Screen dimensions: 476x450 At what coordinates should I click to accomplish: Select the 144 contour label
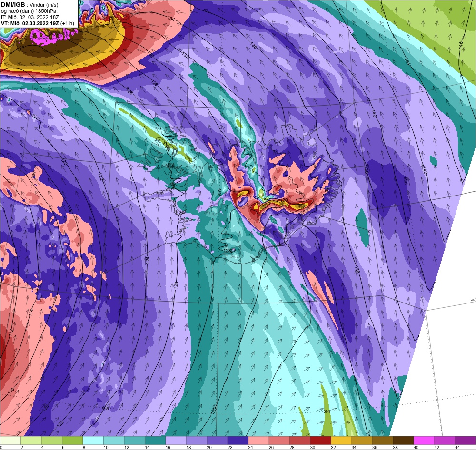407,61
